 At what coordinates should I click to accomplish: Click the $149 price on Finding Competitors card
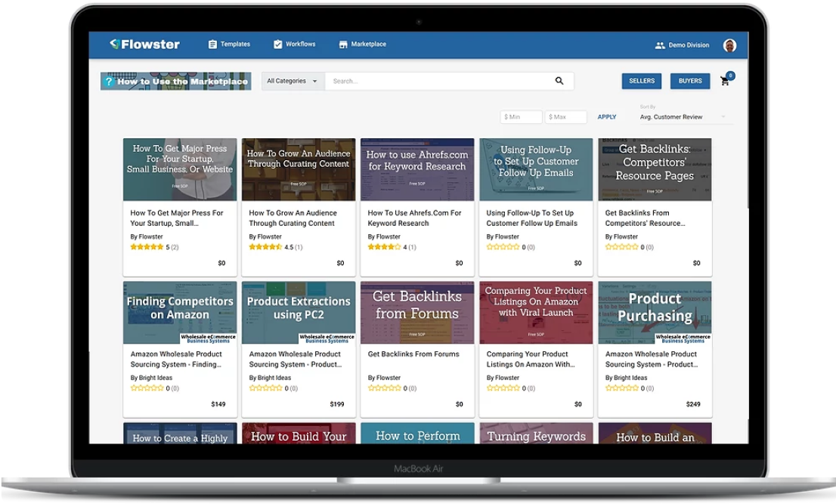pyautogui.click(x=218, y=404)
